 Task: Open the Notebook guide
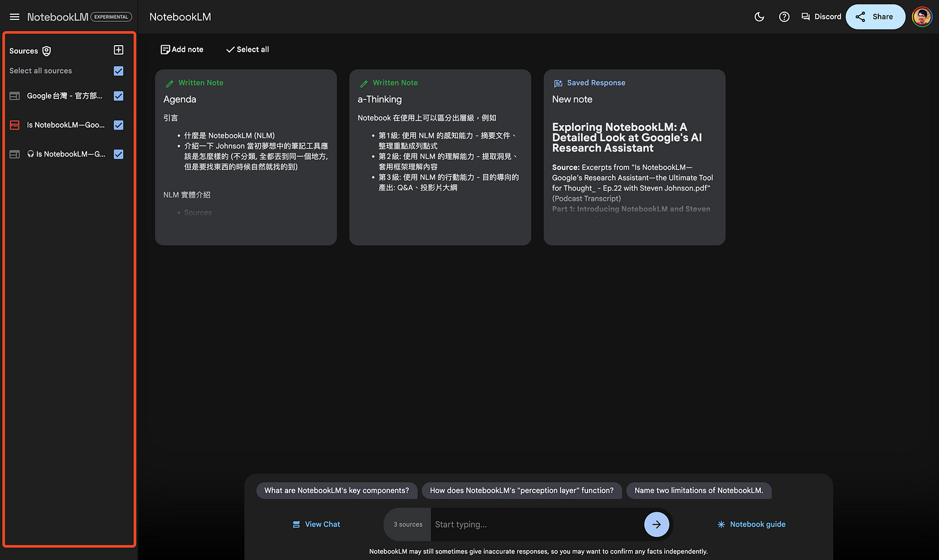751,525
